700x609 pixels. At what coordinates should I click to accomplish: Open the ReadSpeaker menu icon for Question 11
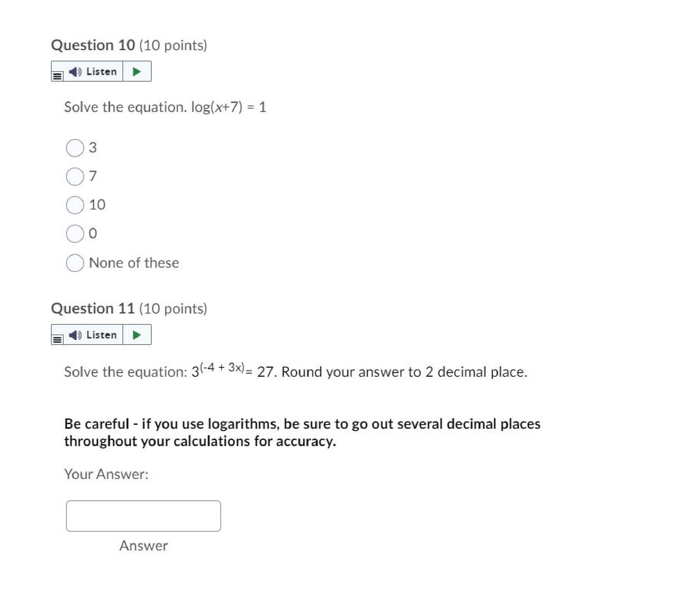coord(57,339)
